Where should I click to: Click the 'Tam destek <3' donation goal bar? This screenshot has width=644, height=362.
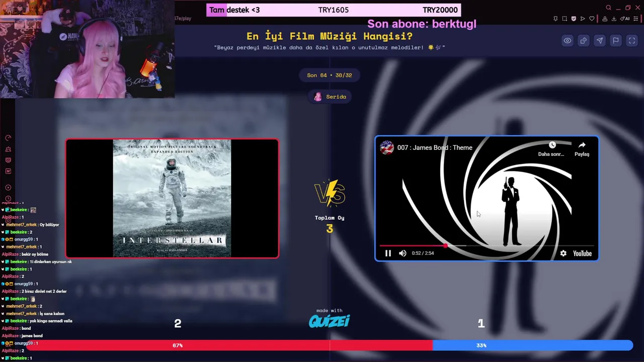(x=334, y=10)
